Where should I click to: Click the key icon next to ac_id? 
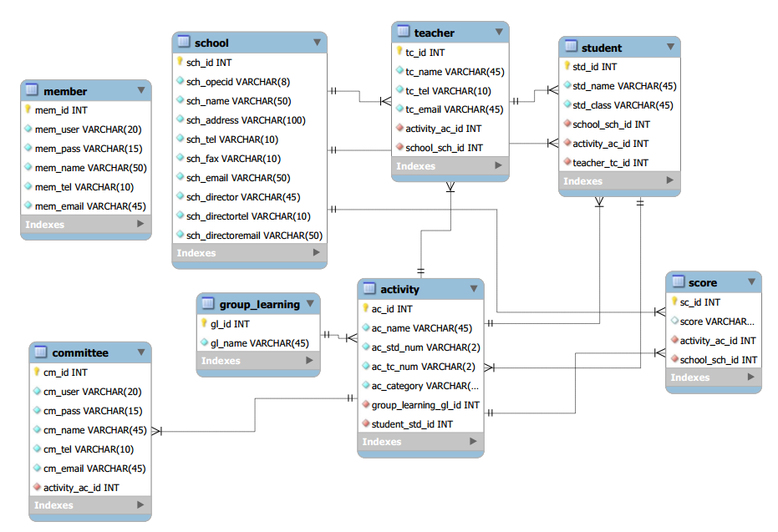point(366,308)
